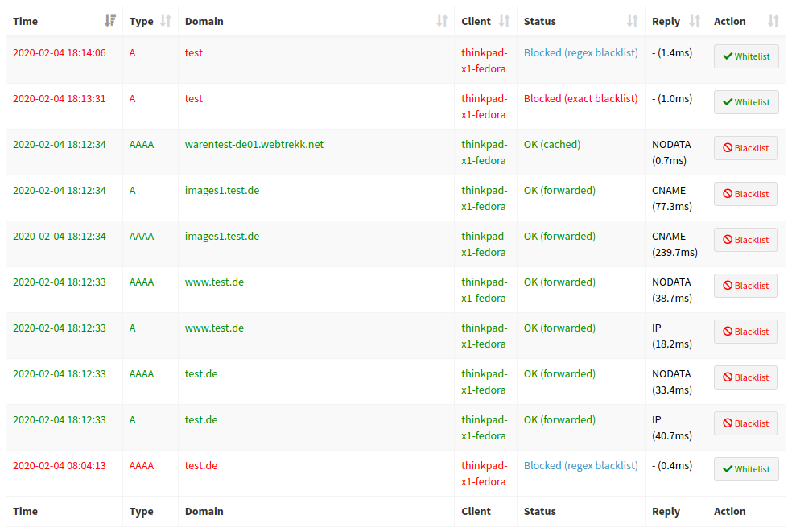Click sort arrows in Status column header
The width and height of the screenshot is (792, 532).
click(633, 21)
